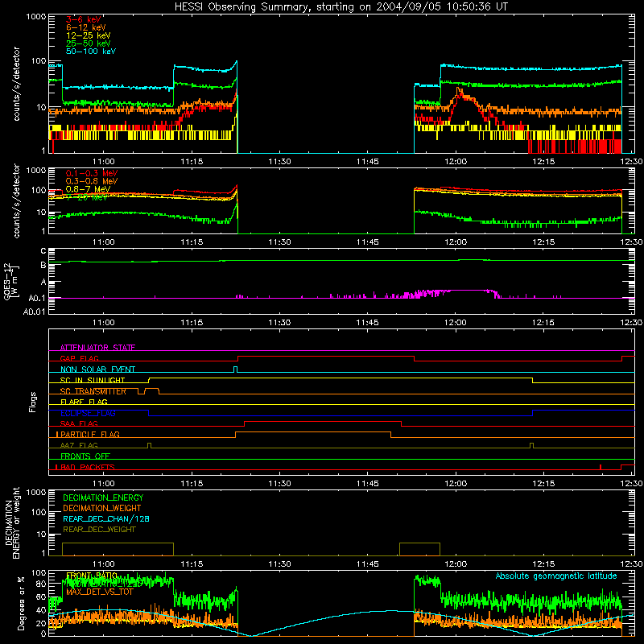Click the Degrees or % axis title
The width and height of the screenshot is (644, 644).
pyautogui.click(x=21, y=603)
